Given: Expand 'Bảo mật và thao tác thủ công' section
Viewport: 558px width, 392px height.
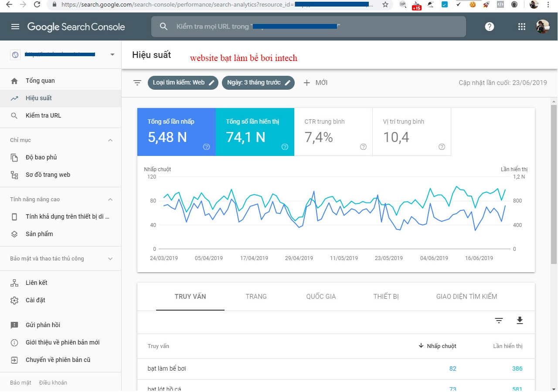Looking at the screenshot, I should click(110, 259).
